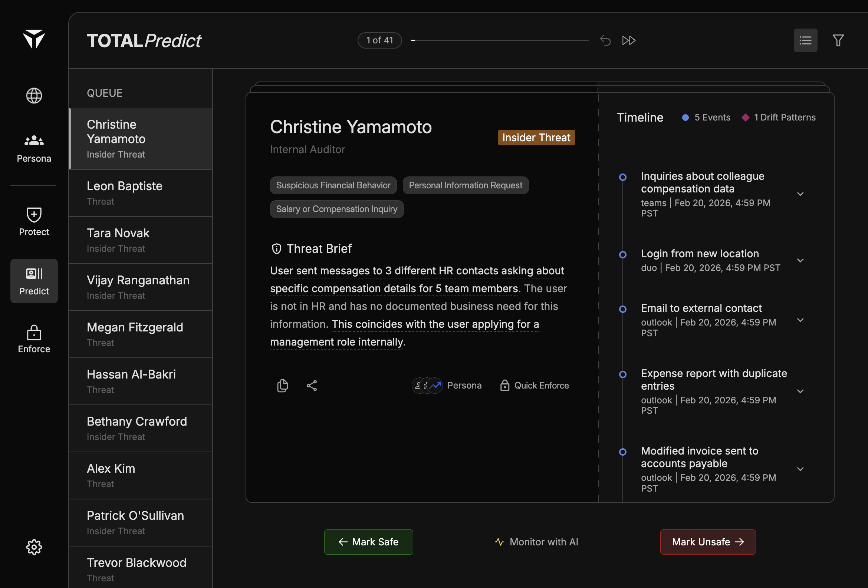868x588 pixels.
Task: Click the Persona link in threat card
Action: [447, 385]
